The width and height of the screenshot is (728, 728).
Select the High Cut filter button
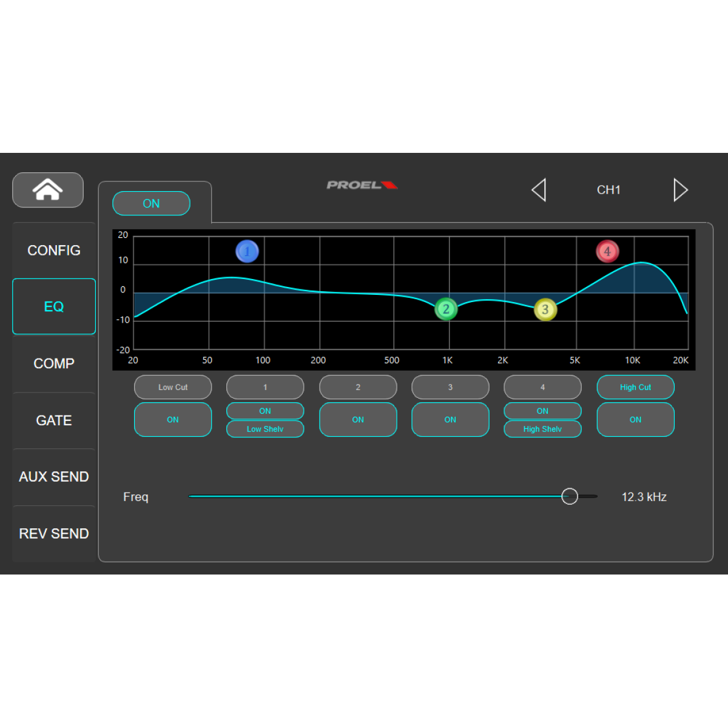(635, 387)
